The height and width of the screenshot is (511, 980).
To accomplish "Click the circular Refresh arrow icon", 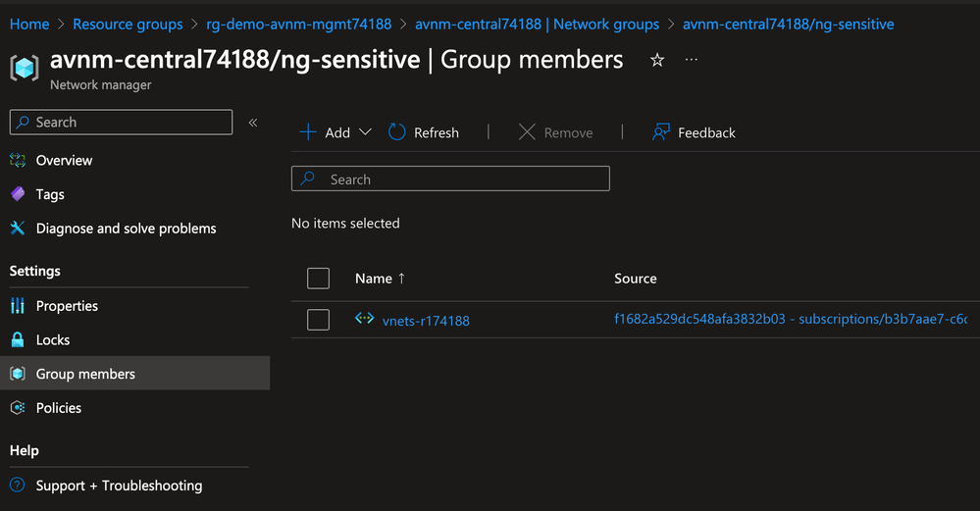I will coord(397,131).
